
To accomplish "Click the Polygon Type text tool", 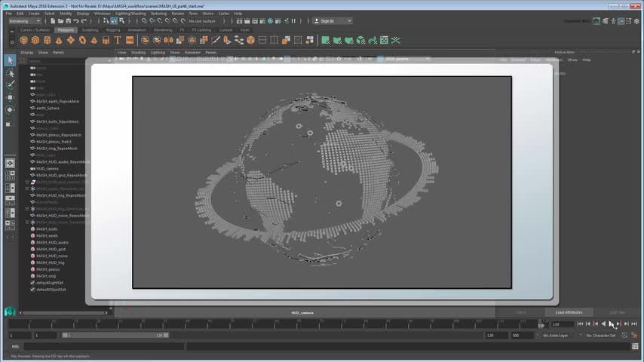I will [x=118, y=40].
